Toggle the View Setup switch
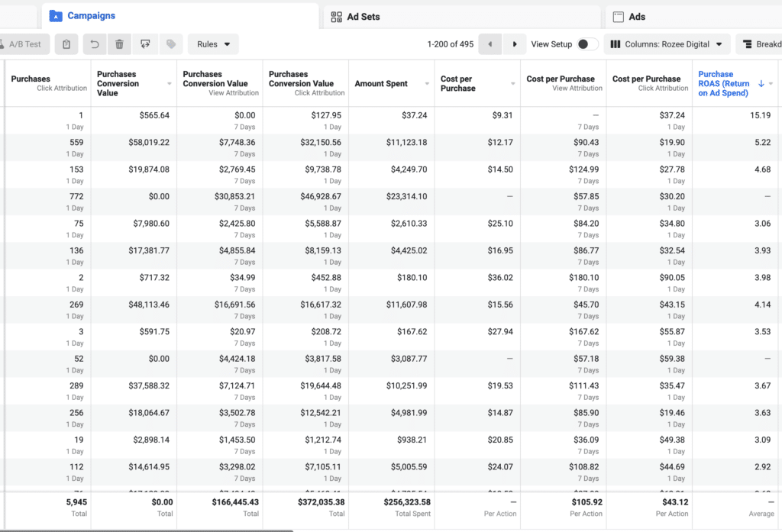The height and width of the screenshot is (532, 782). [x=587, y=44]
